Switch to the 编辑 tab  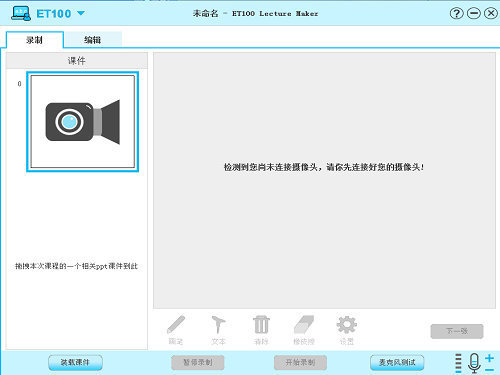93,40
